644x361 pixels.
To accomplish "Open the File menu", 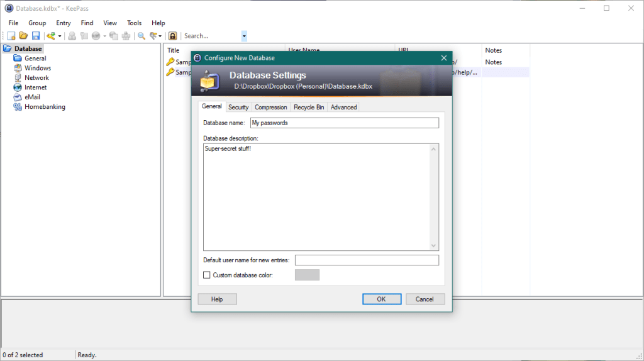I will (13, 23).
